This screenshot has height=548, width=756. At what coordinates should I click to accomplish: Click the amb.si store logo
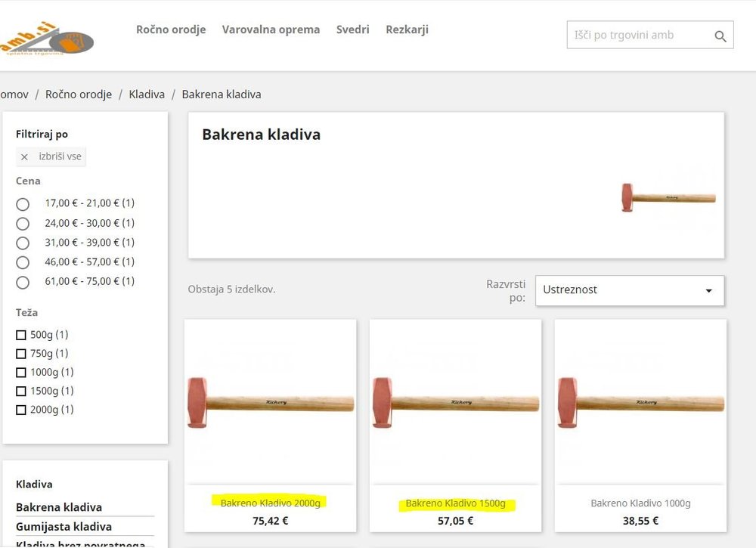pos(46,39)
